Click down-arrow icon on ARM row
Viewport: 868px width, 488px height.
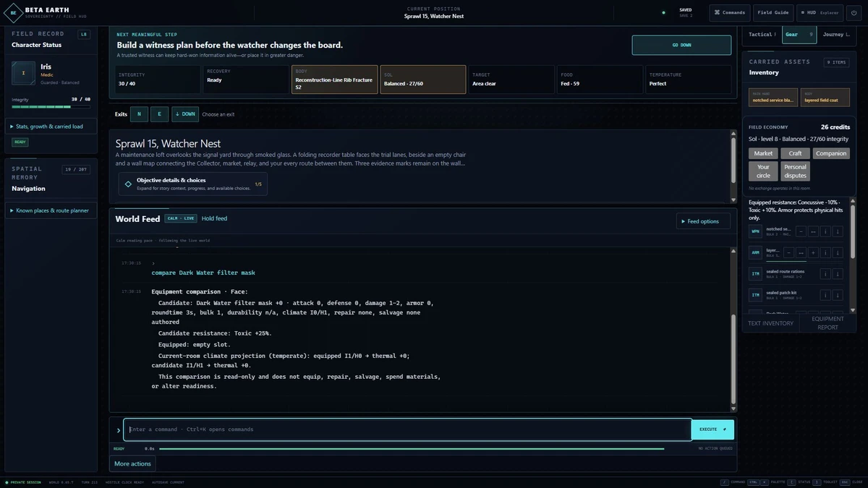click(838, 253)
